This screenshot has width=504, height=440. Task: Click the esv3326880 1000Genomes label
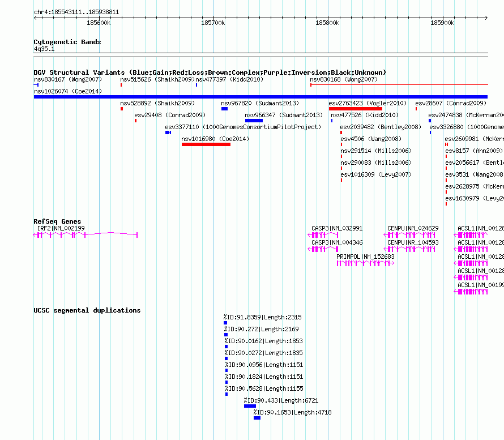pos(467,127)
